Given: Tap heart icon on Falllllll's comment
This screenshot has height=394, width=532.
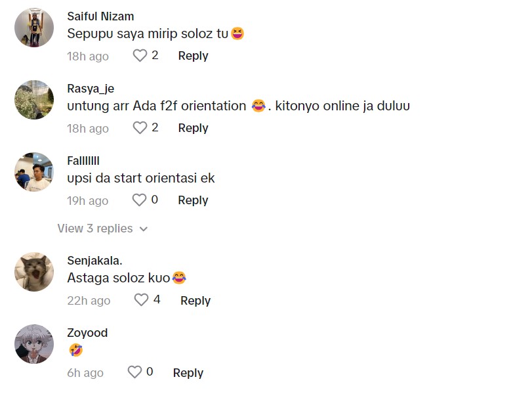Looking at the screenshot, I should tap(140, 200).
